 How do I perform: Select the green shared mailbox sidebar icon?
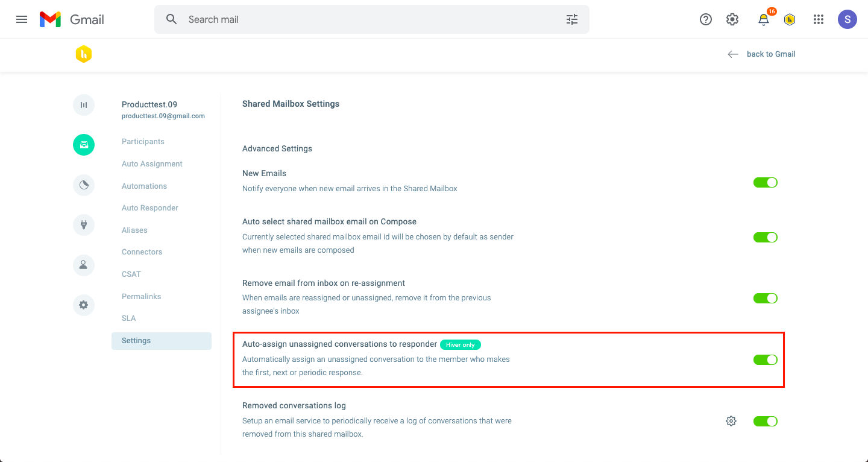pos(84,145)
